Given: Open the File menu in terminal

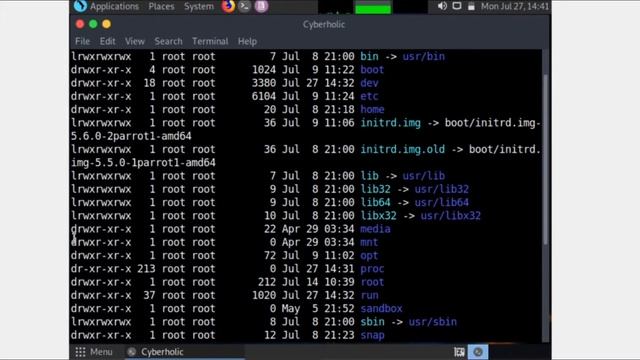Looking at the screenshot, I should click(82, 41).
